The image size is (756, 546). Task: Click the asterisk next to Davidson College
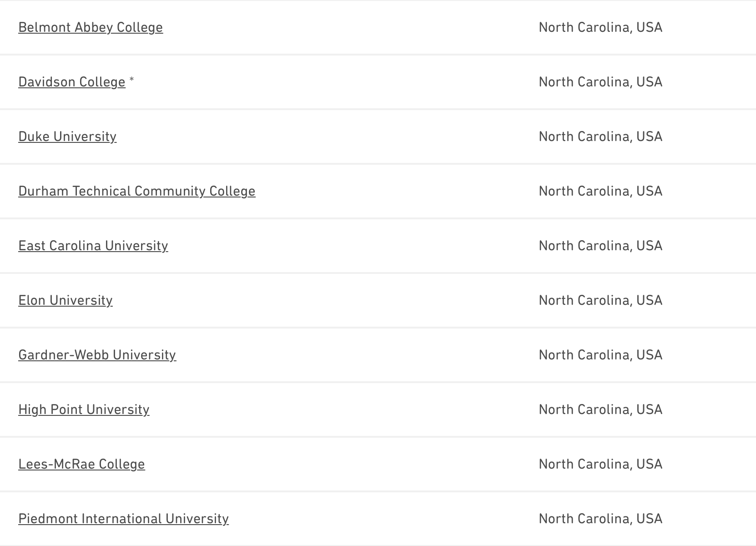pos(131,80)
